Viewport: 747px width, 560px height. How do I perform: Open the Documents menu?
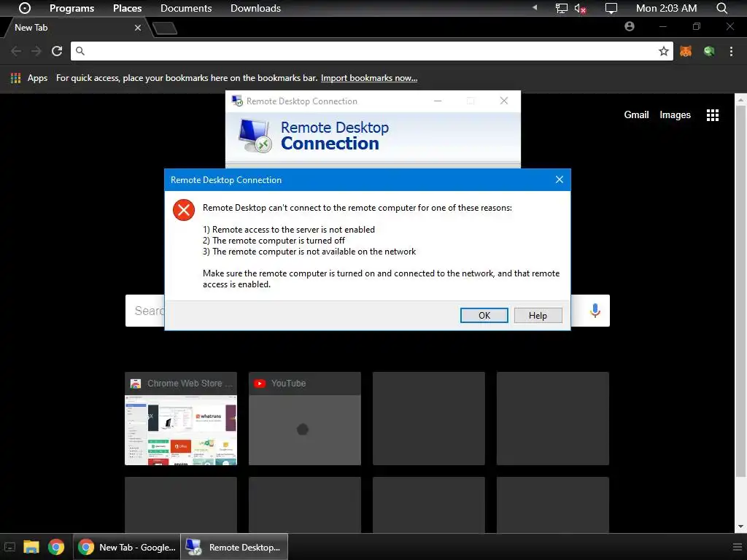pyautogui.click(x=186, y=8)
